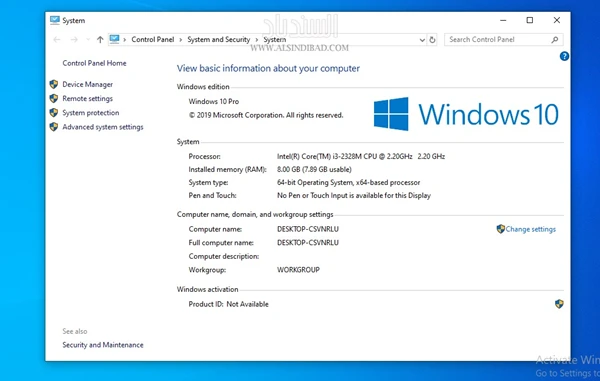The height and width of the screenshot is (381, 600).
Task: Open Control Panel Home
Action: click(x=94, y=63)
